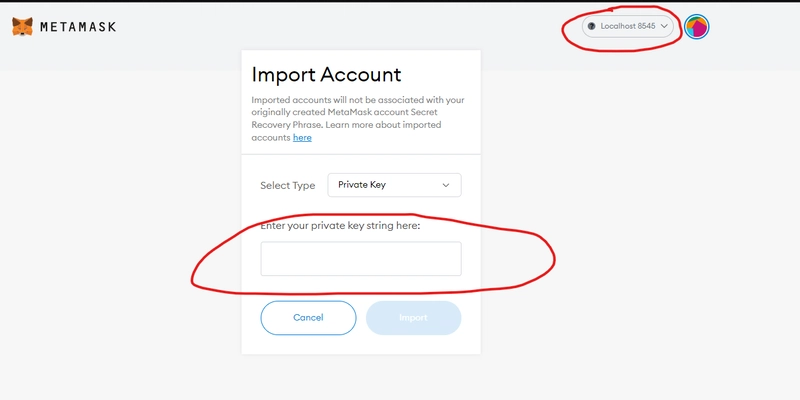Screen dimensions: 800x400
Task: Click the pink shape inside account identicon
Action: (700, 29)
